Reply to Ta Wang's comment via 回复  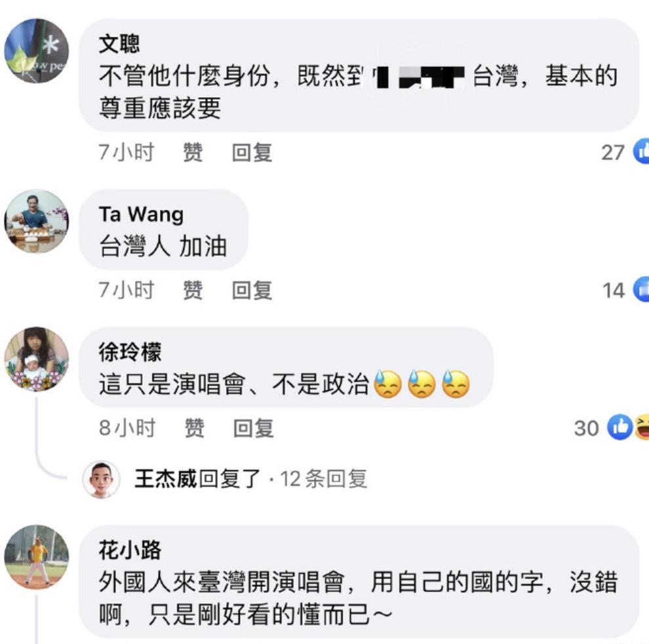252,290
